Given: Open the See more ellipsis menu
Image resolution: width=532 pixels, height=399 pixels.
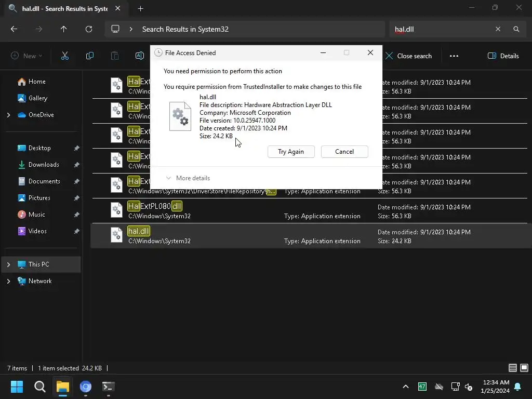Looking at the screenshot, I should (454, 56).
